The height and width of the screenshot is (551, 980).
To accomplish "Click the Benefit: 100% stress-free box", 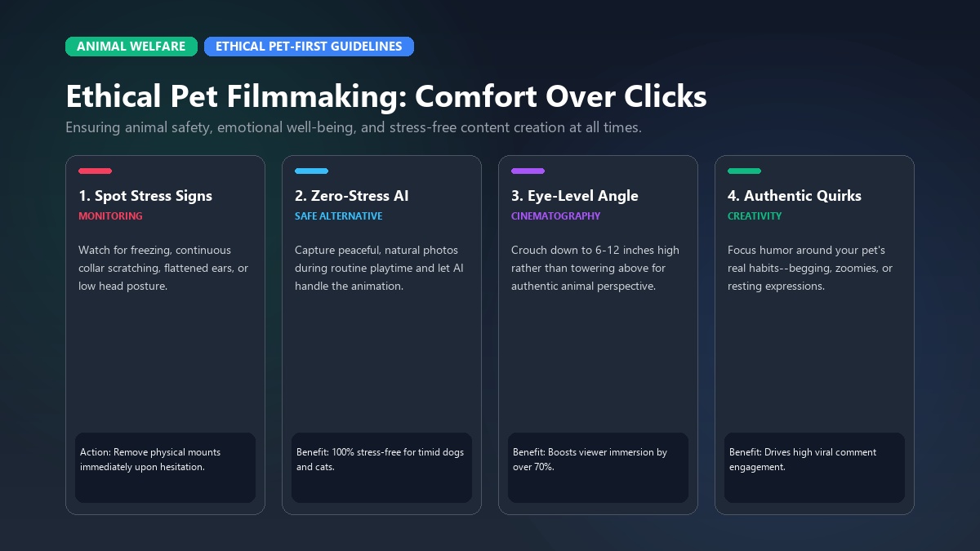I will pos(381,468).
